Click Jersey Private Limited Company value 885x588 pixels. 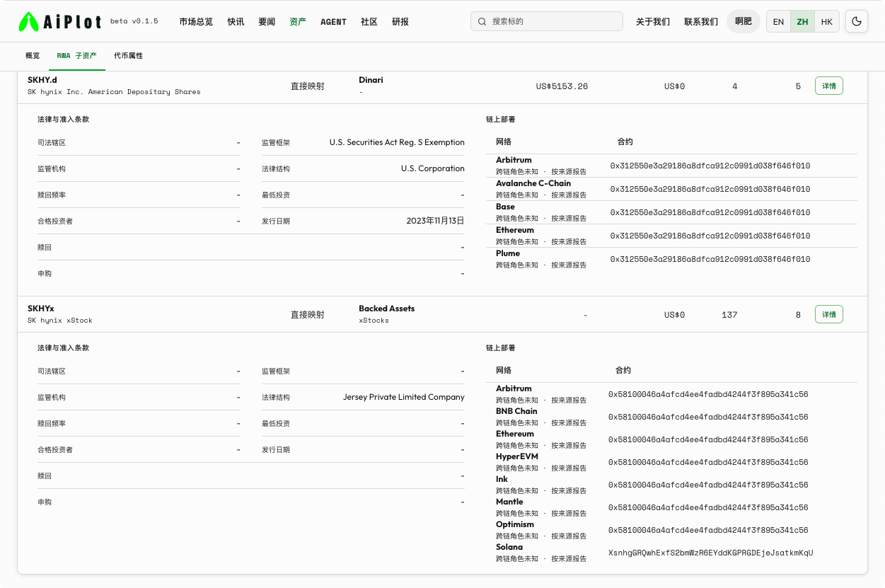click(404, 397)
